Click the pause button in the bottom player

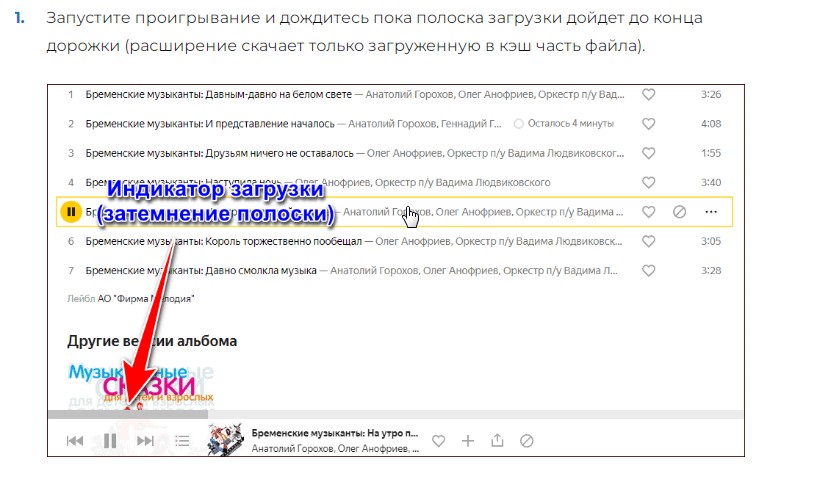tap(110, 441)
